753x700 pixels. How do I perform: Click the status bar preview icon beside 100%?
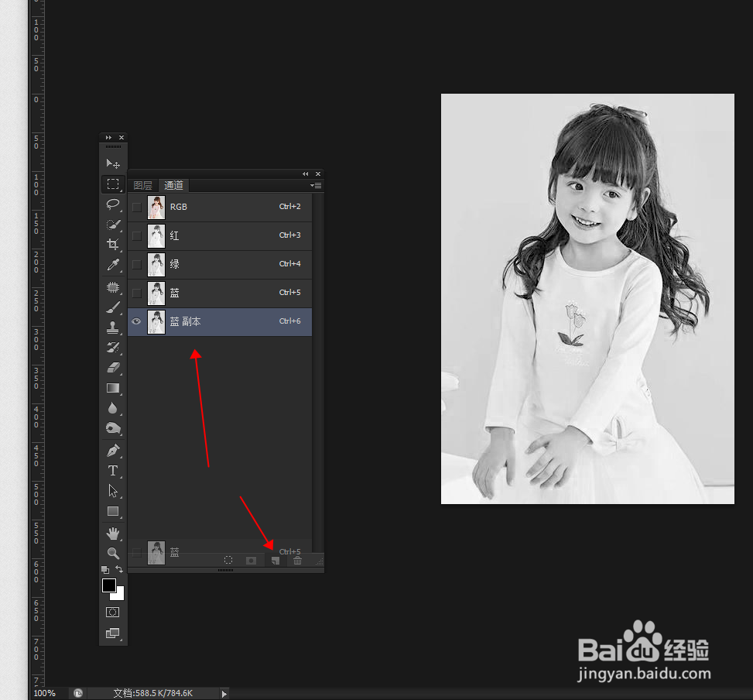(x=78, y=693)
